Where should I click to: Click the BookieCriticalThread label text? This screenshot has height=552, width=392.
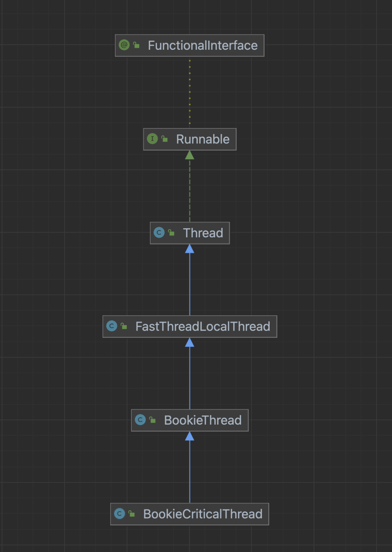click(203, 514)
